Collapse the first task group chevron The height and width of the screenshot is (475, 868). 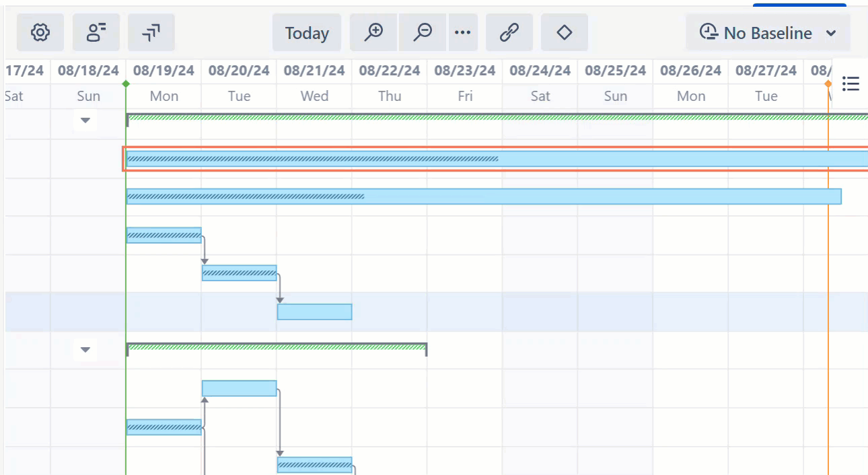(x=85, y=120)
